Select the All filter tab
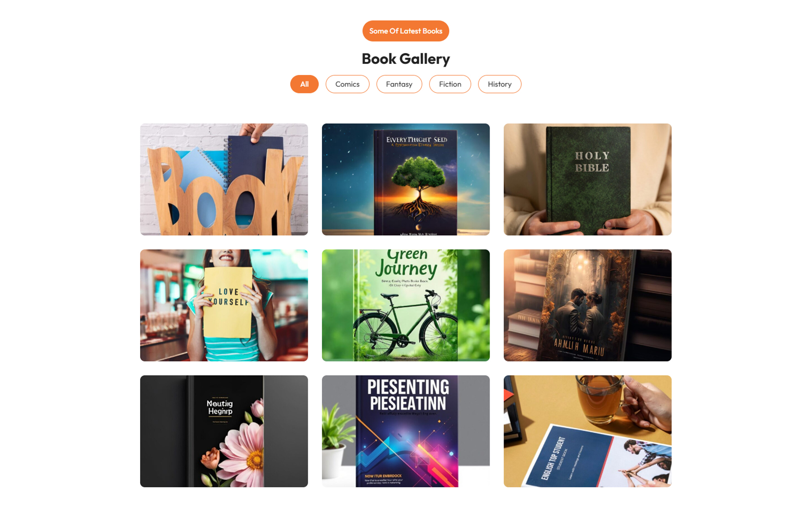The height and width of the screenshot is (505, 812). pyautogui.click(x=304, y=84)
